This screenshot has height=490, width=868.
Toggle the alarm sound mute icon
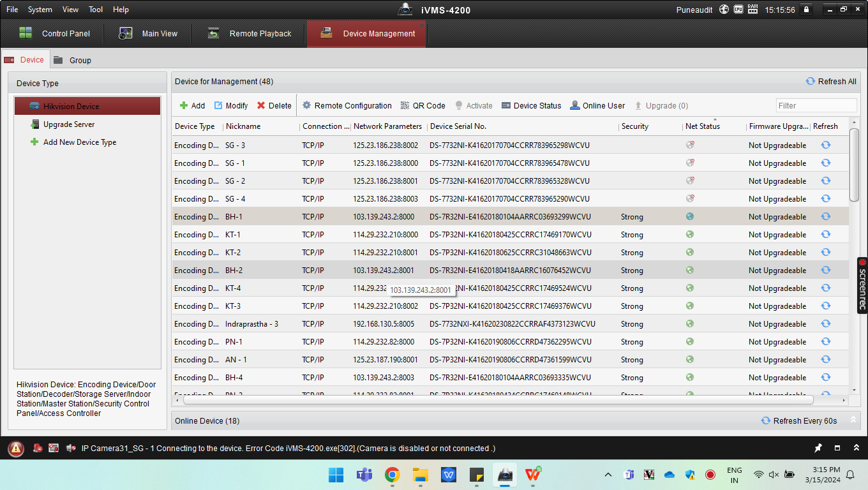(x=70, y=449)
